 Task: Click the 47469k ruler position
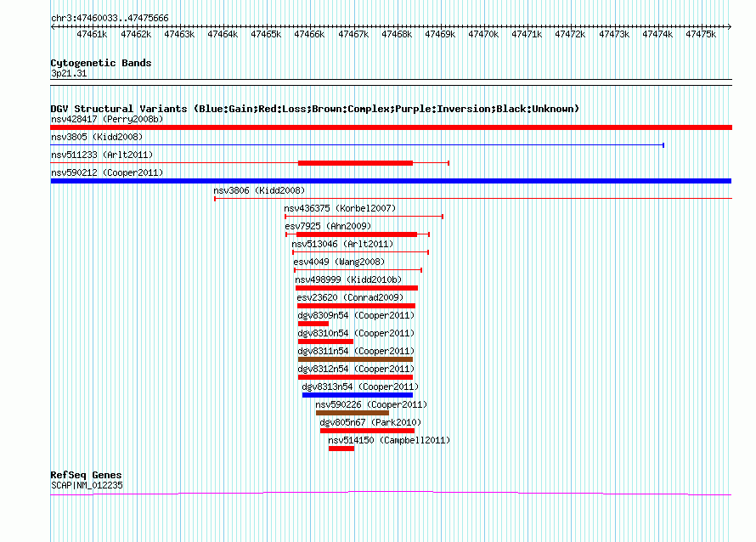click(440, 34)
